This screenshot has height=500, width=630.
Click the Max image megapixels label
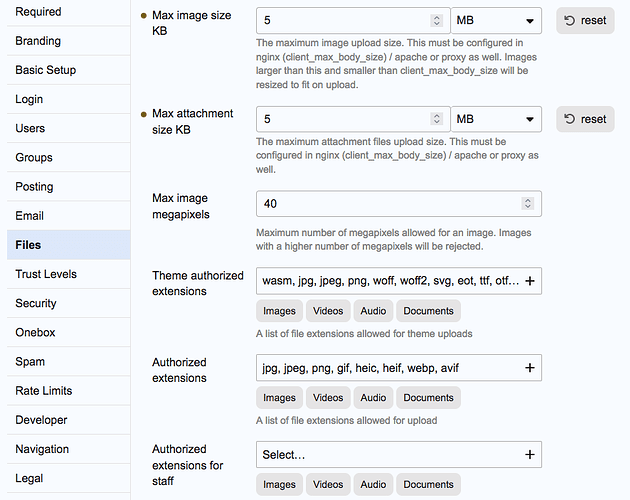coord(181,206)
